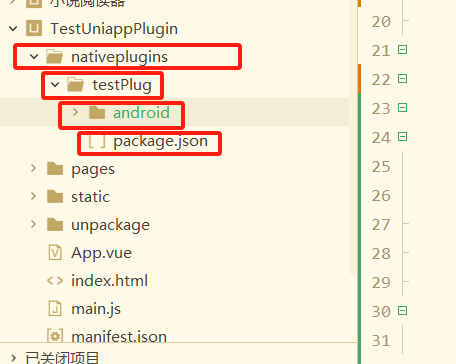The width and height of the screenshot is (456, 364).
Task: Expand the android folder chevron
Action: [x=75, y=112]
